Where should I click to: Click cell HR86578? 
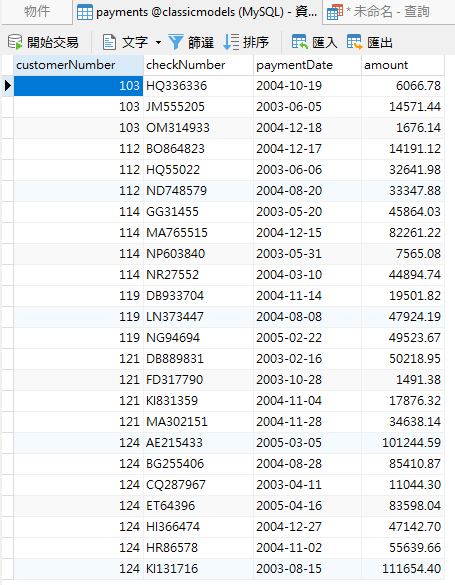coord(198,548)
